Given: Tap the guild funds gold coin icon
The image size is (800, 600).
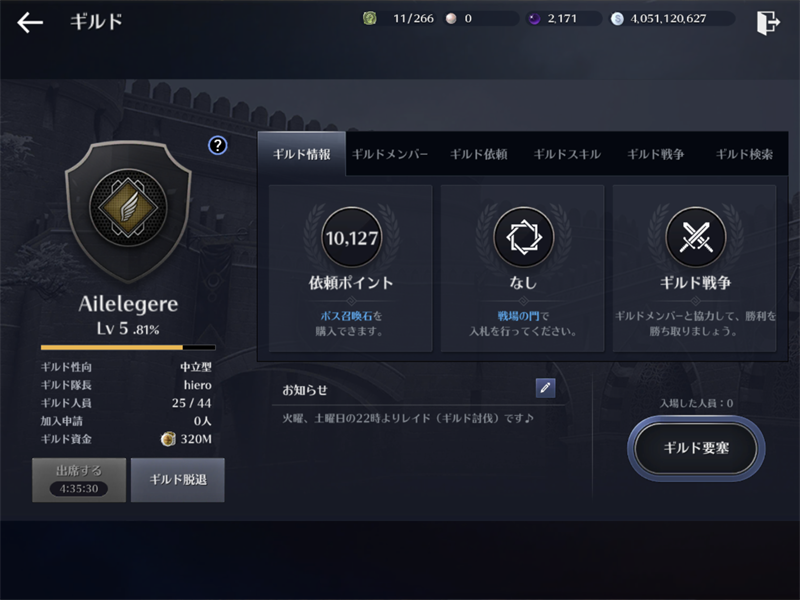Looking at the screenshot, I should (168, 439).
